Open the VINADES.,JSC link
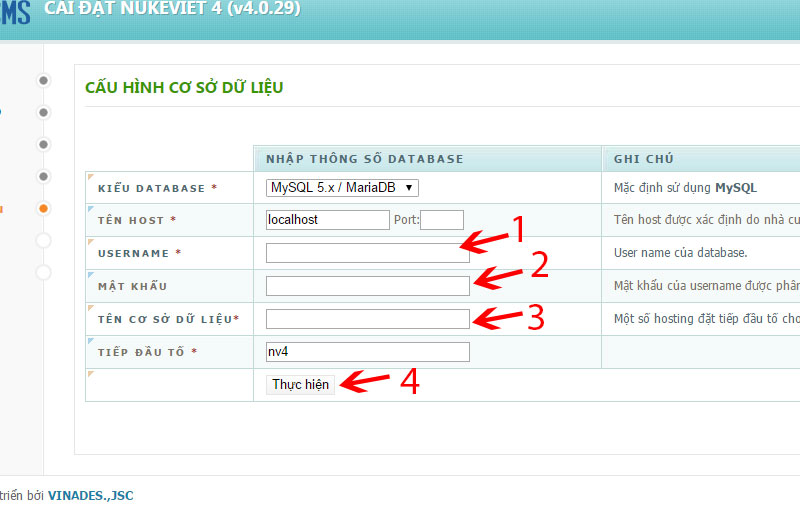 [x=91, y=496]
